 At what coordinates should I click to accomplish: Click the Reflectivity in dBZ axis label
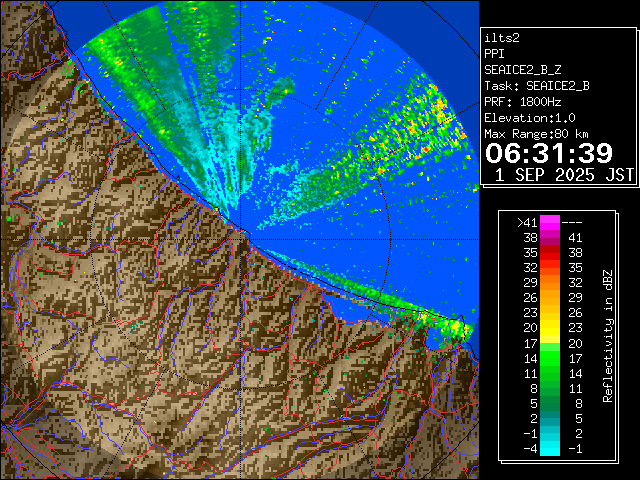[608, 335]
